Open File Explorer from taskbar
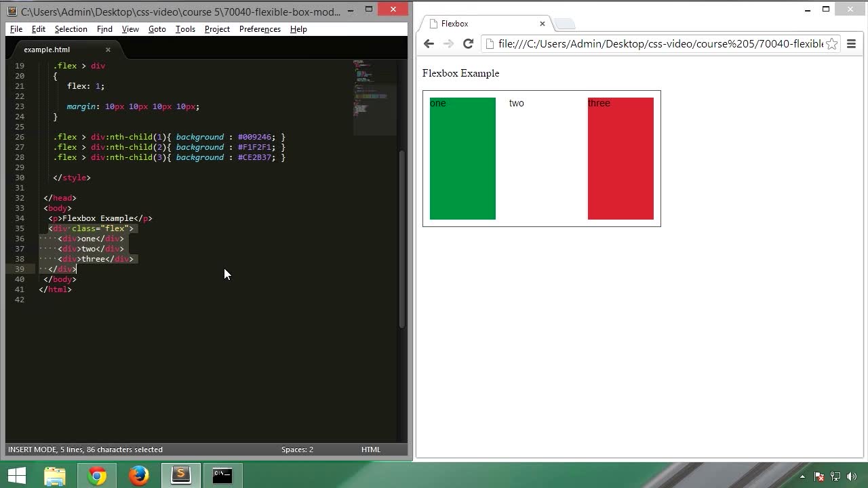The image size is (868, 488). [x=55, y=476]
